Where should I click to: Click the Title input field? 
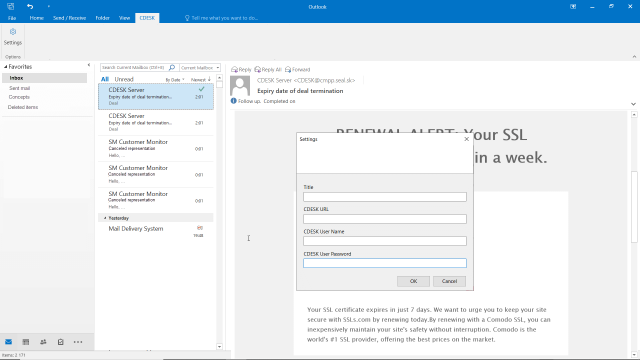pos(384,197)
